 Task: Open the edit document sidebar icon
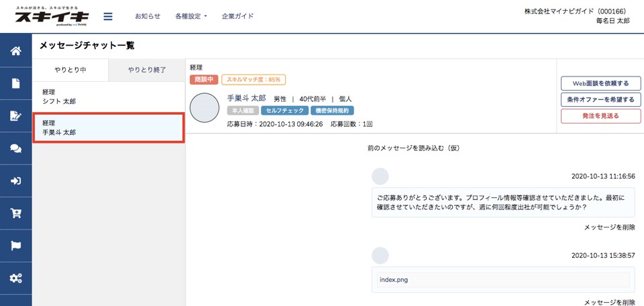[15, 116]
